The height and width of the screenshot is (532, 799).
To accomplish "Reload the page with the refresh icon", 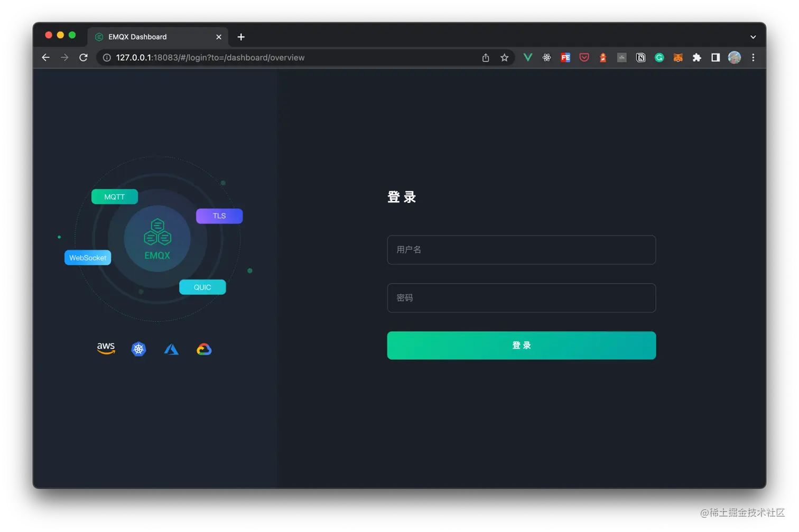I will [83, 58].
